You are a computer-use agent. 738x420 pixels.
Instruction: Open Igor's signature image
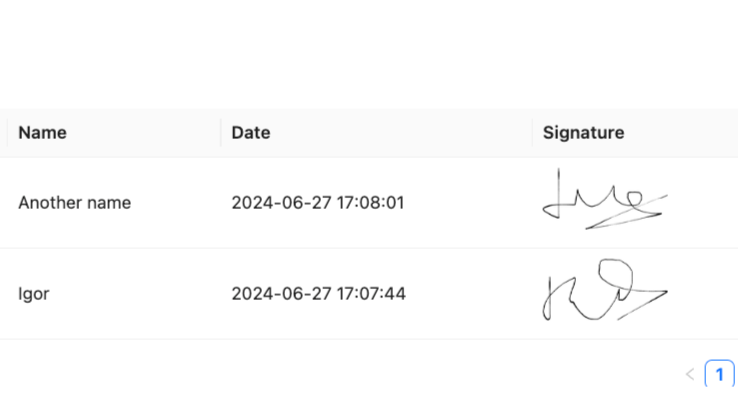click(603, 292)
